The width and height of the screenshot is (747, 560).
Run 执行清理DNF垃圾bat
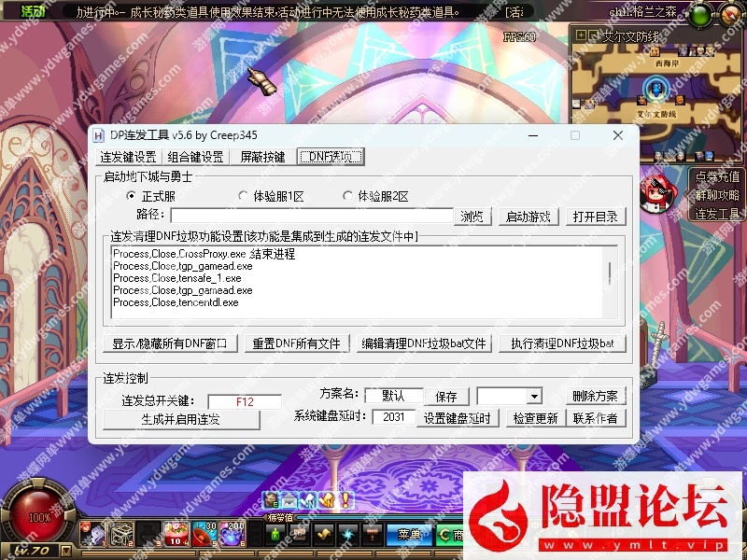(562, 343)
